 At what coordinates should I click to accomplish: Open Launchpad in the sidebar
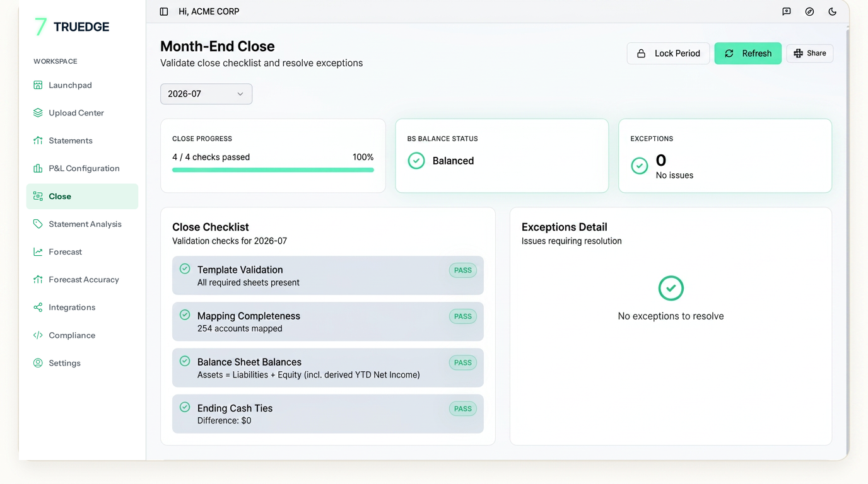(x=82, y=85)
